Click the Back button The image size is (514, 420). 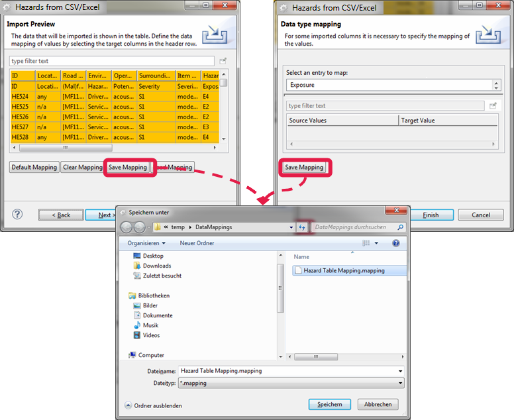tap(61, 215)
